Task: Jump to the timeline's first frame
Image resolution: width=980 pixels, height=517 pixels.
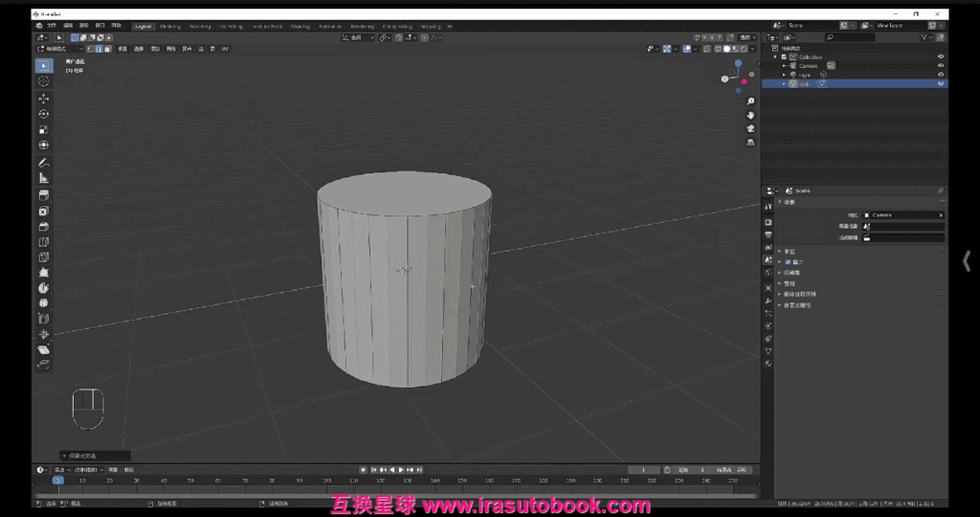Action: pos(374,469)
